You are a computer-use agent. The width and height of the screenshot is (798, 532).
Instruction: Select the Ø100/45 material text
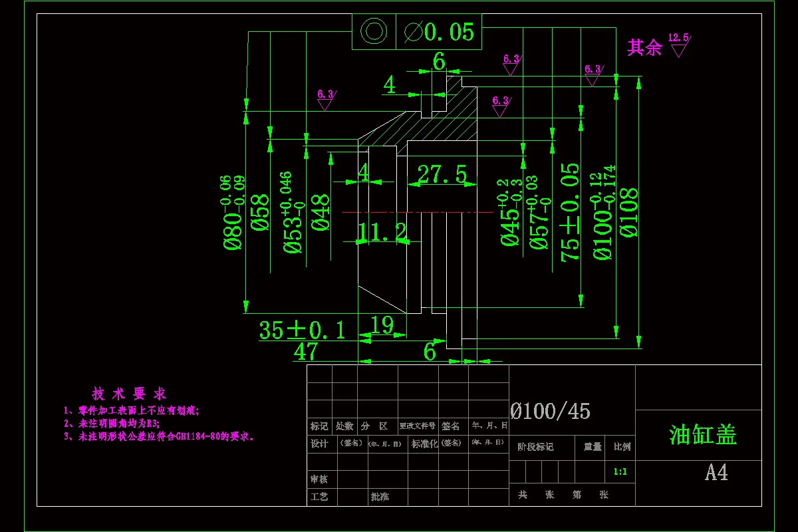tap(551, 411)
